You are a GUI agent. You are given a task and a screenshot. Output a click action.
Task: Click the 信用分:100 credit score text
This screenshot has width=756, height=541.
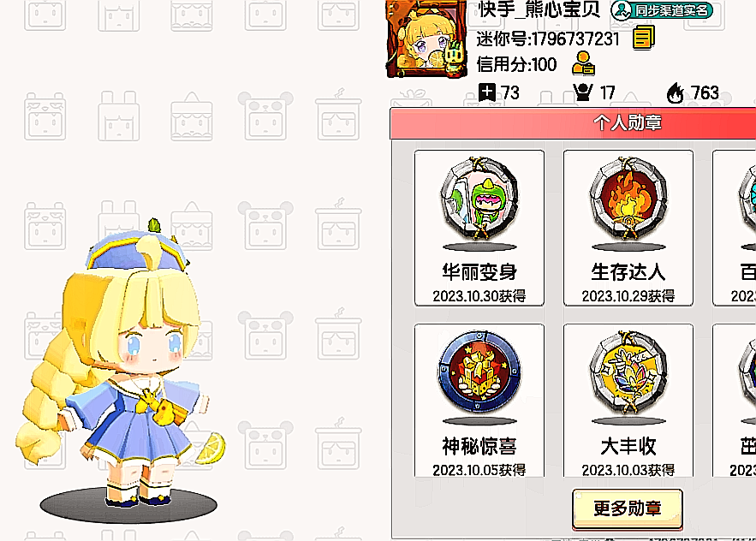[x=516, y=64]
